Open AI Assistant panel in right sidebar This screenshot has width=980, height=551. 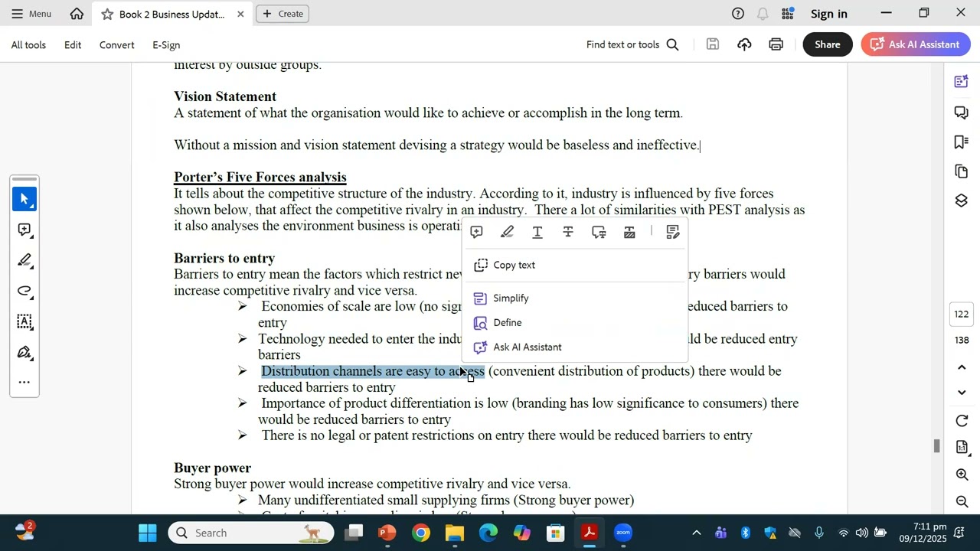[x=962, y=82]
